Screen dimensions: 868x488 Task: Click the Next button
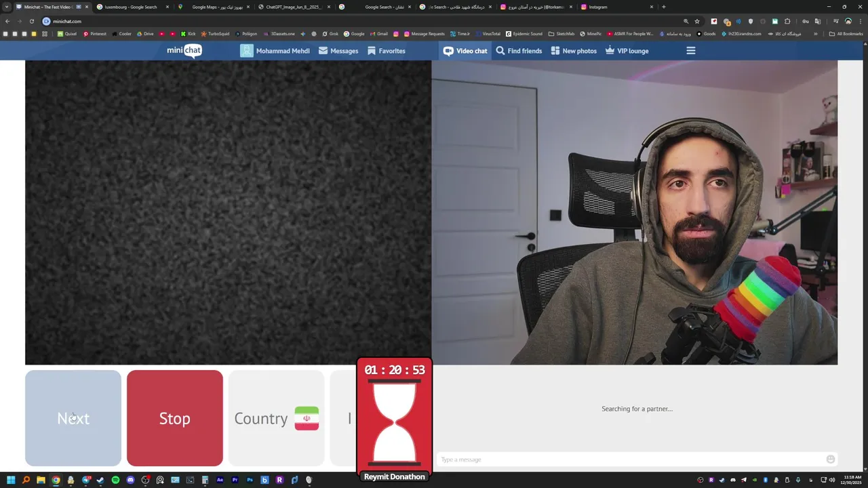tap(73, 418)
